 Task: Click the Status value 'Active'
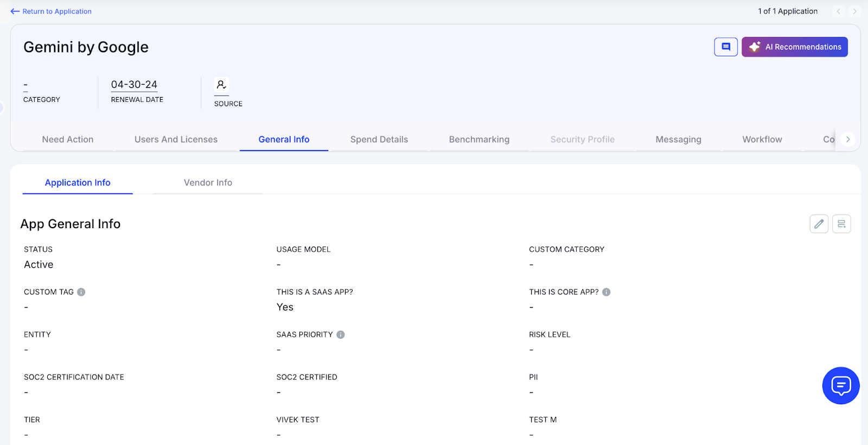pyautogui.click(x=39, y=265)
